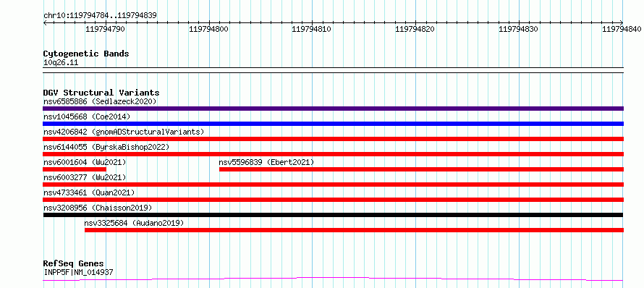
Task: Open the nsv4733461 (Quan2021) label
Action: (x=89, y=192)
